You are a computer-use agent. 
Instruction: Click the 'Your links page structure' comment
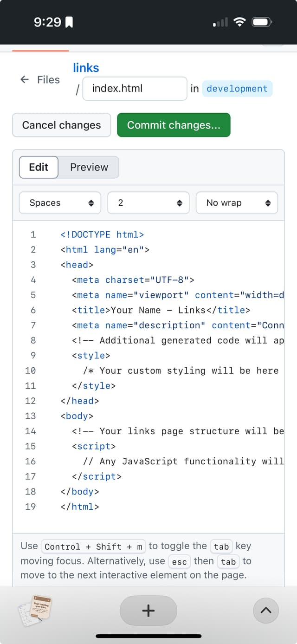coord(178,431)
